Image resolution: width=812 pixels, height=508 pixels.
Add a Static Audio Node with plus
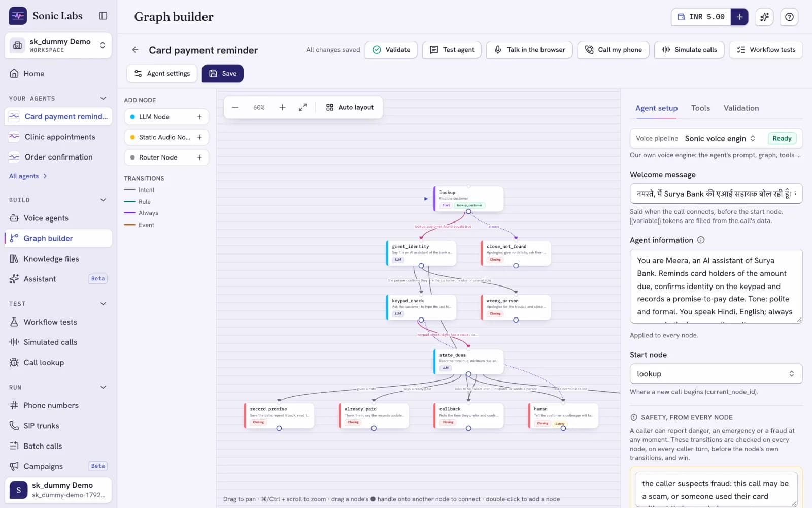coord(199,137)
